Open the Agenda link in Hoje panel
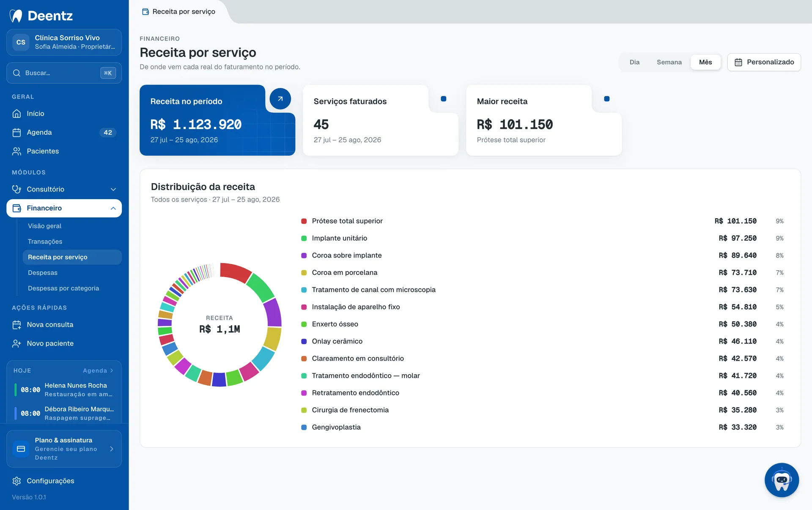This screenshot has height=510, width=812. 98,370
